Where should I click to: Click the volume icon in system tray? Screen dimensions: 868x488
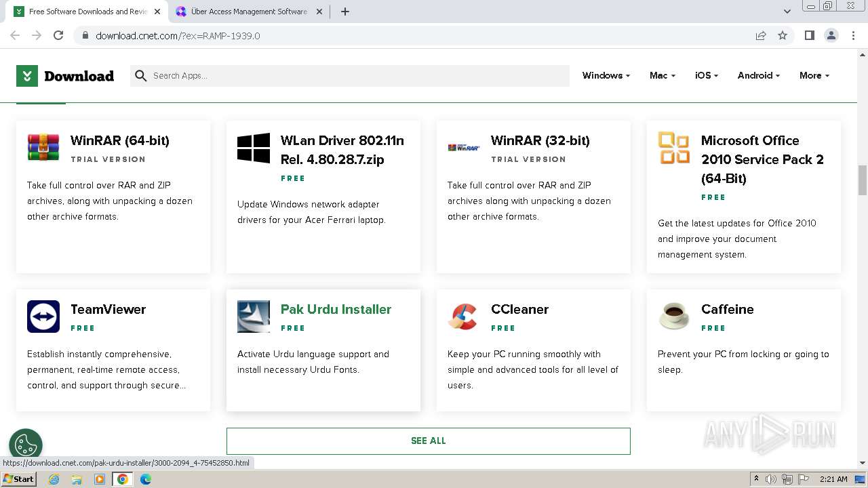pyautogui.click(x=771, y=479)
